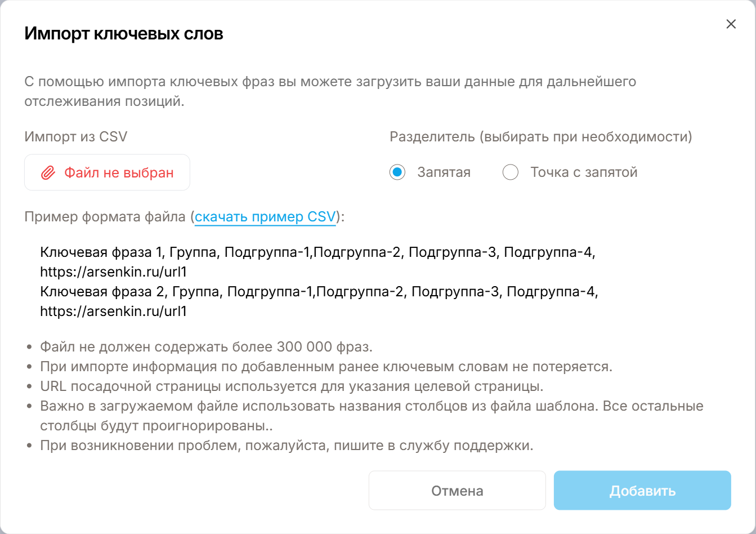This screenshot has height=534, width=756.
Task: Click the 'При импорте информация' bullet note
Action: (325, 366)
